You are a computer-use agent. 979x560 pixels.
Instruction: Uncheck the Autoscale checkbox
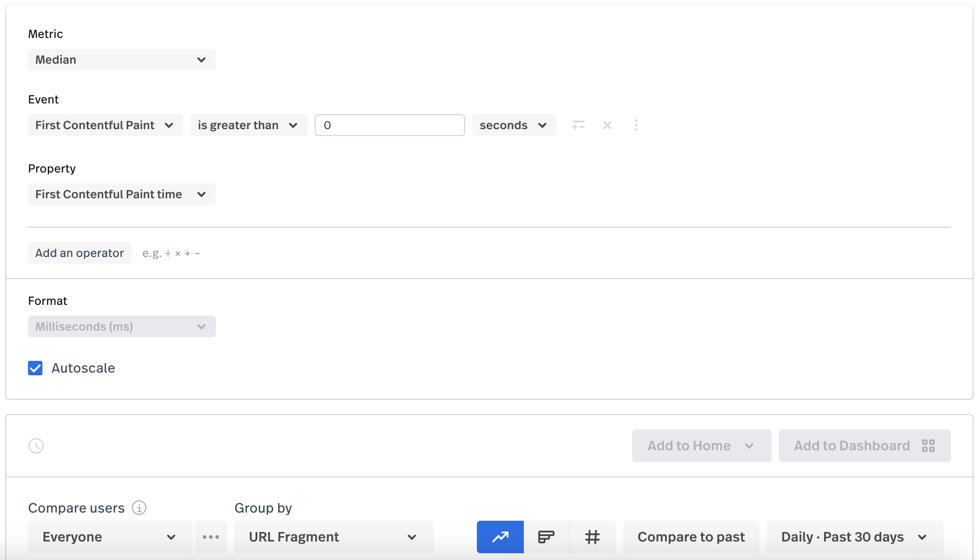click(x=35, y=368)
